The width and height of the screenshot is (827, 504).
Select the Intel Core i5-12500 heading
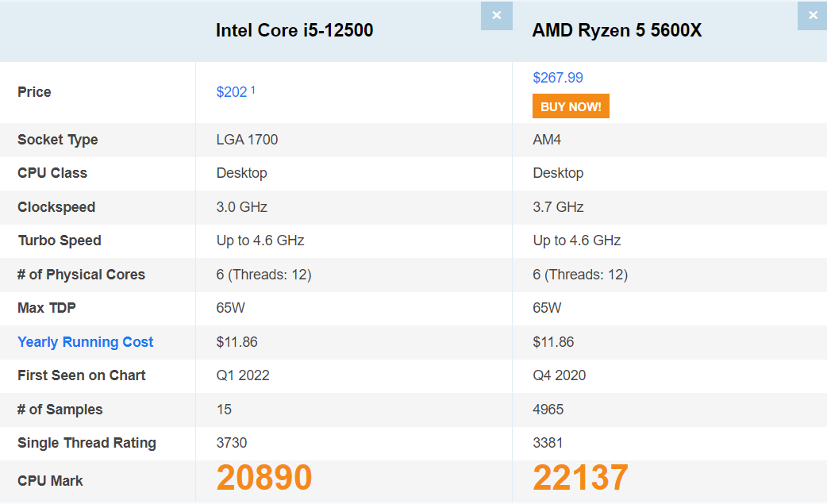[x=294, y=31]
